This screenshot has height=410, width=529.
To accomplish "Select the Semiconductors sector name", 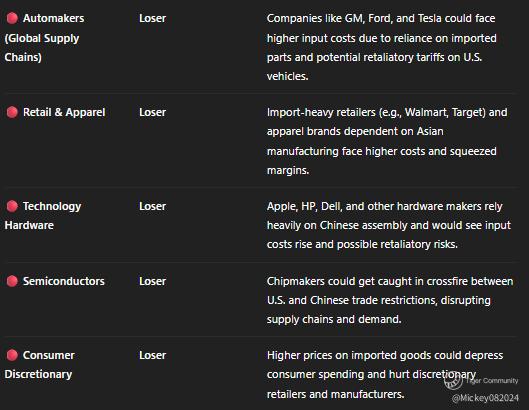I will [x=64, y=281].
